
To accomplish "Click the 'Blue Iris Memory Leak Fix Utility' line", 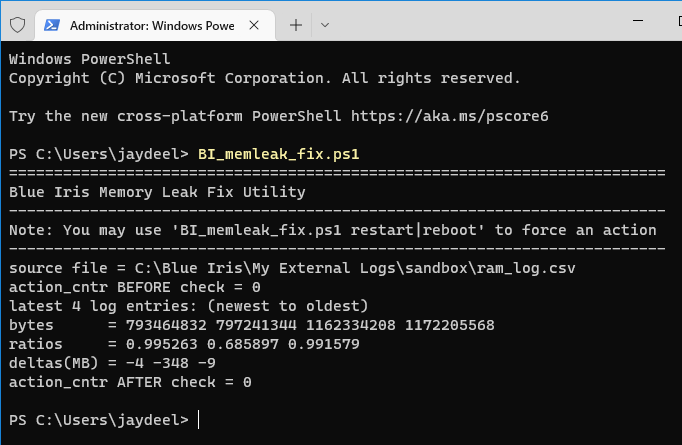I will [157, 192].
